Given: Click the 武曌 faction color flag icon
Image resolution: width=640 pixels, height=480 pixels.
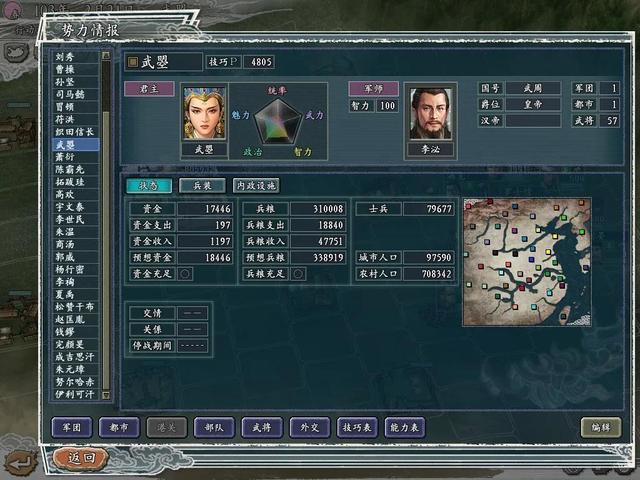Looking at the screenshot, I should click(133, 62).
